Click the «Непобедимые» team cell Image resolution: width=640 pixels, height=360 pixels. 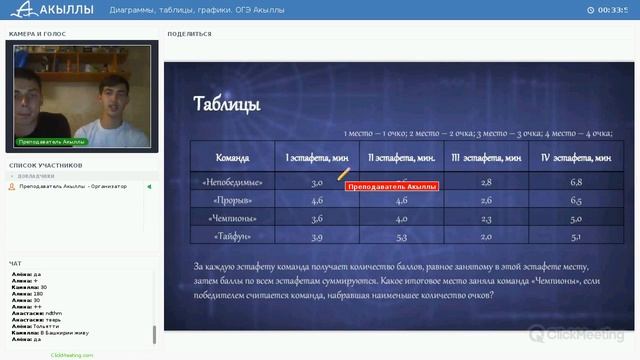point(232,182)
